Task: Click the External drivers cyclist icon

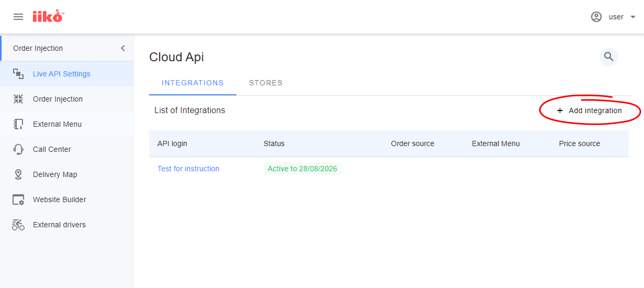Action: click(x=18, y=225)
